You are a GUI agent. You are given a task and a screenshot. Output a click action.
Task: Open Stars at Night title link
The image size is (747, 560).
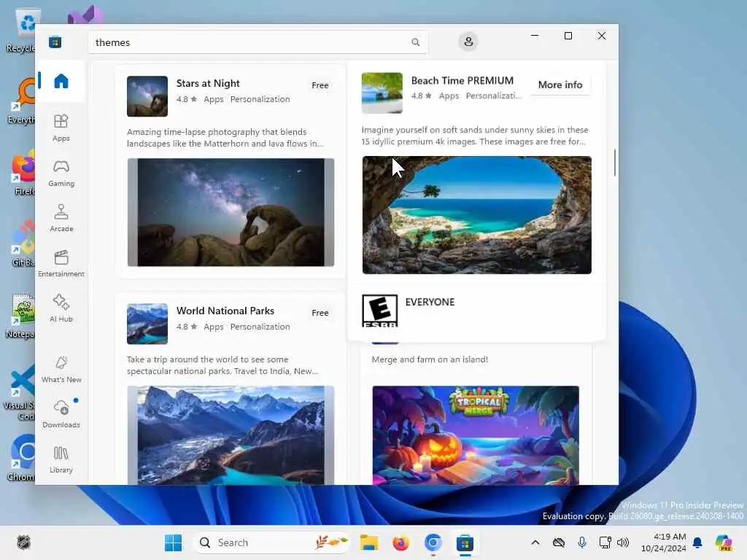coord(208,83)
